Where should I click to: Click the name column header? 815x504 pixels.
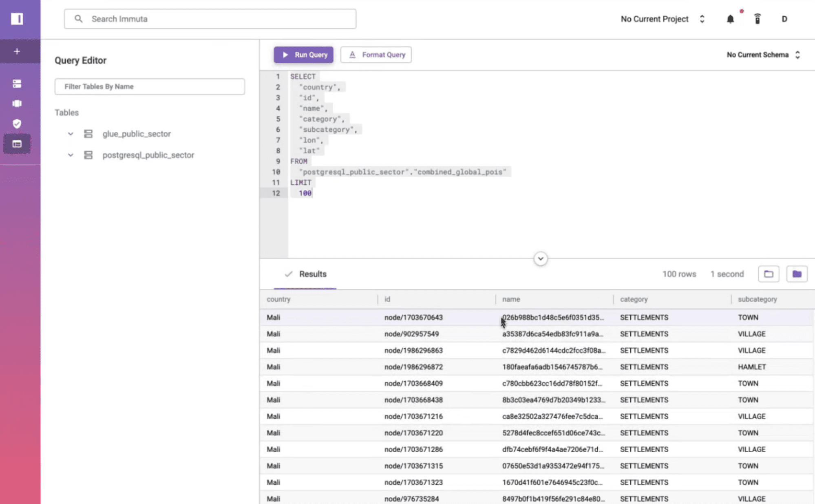pyautogui.click(x=511, y=299)
